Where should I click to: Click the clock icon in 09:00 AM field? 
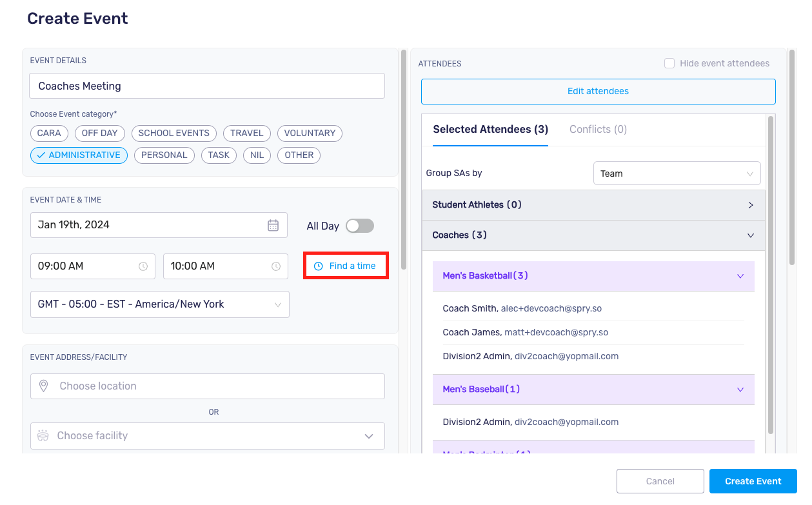click(143, 266)
